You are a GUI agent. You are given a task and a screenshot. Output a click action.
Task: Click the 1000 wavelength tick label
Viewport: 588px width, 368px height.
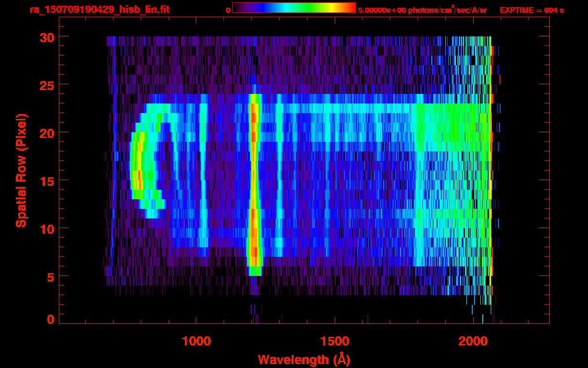[x=196, y=341]
